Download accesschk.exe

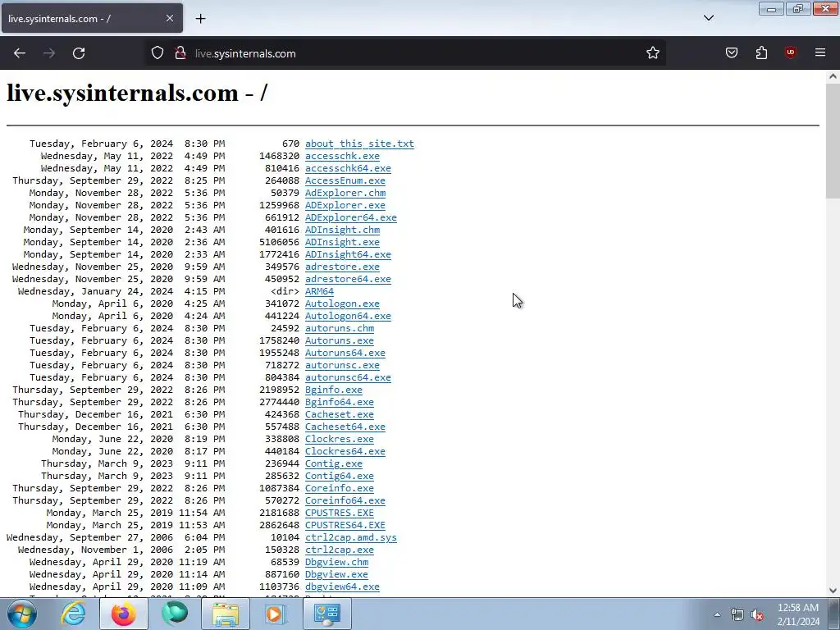[342, 156]
